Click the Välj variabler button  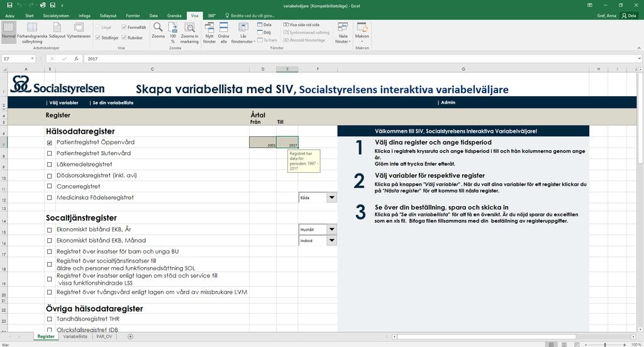(x=64, y=102)
